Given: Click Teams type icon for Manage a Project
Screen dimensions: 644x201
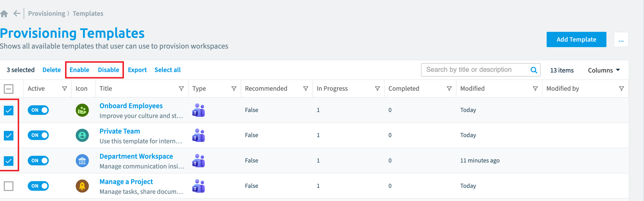Looking at the screenshot, I should point(199,186).
